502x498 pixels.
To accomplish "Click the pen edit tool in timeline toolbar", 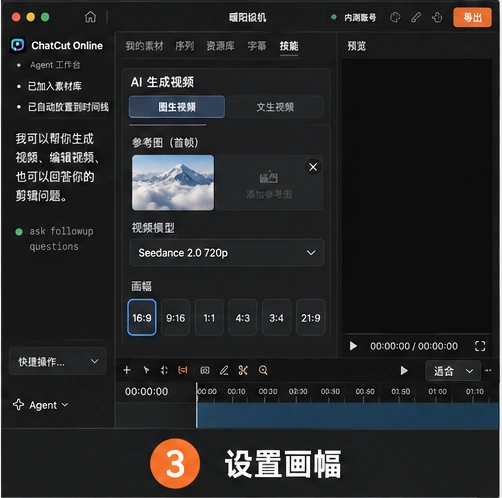I will click(x=224, y=370).
